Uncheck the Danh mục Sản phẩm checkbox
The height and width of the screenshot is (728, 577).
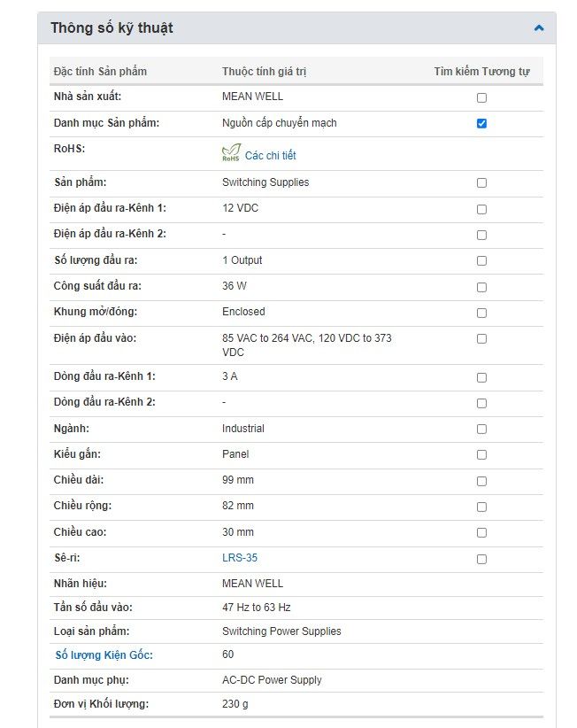(x=481, y=123)
